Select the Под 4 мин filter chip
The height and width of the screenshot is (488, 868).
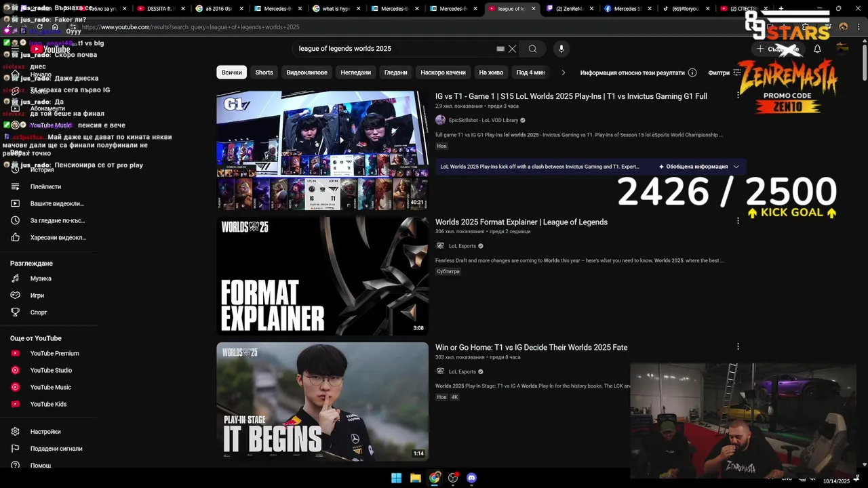click(x=531, y=73)
